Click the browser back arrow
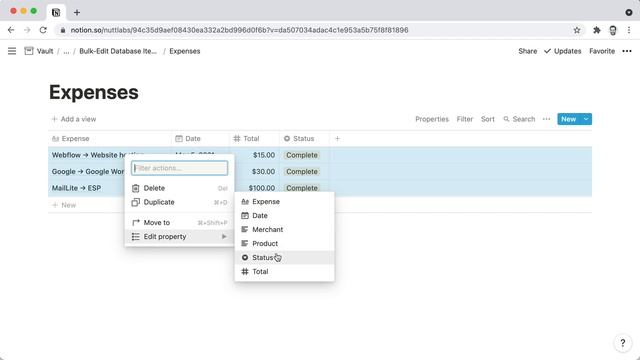Screen dimensions: 640x360 click(11, 30)
